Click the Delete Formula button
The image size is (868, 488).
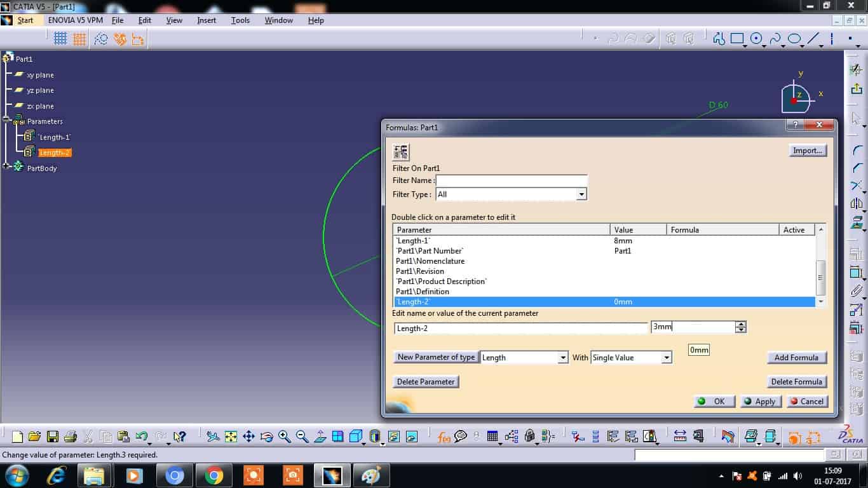(x=796, y=382)
